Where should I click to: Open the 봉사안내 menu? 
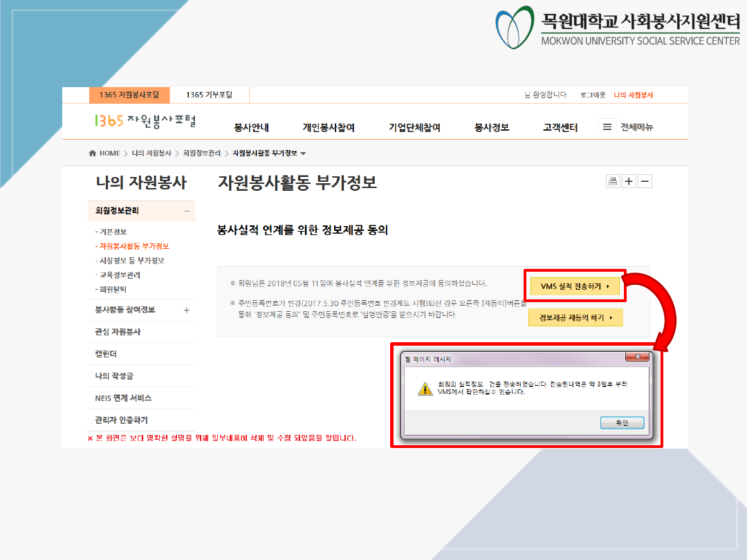[251, 128]
